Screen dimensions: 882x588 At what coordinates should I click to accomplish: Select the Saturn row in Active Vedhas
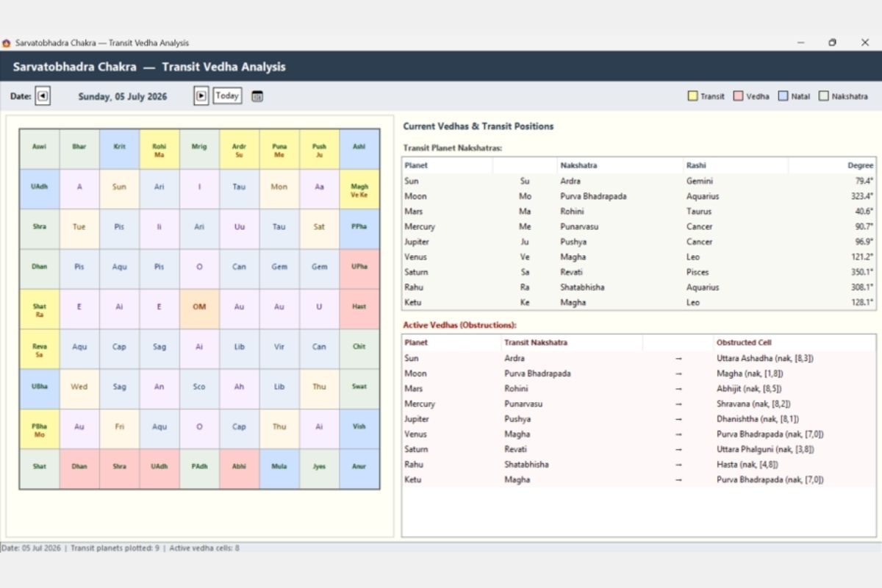(x=639, y=449)
